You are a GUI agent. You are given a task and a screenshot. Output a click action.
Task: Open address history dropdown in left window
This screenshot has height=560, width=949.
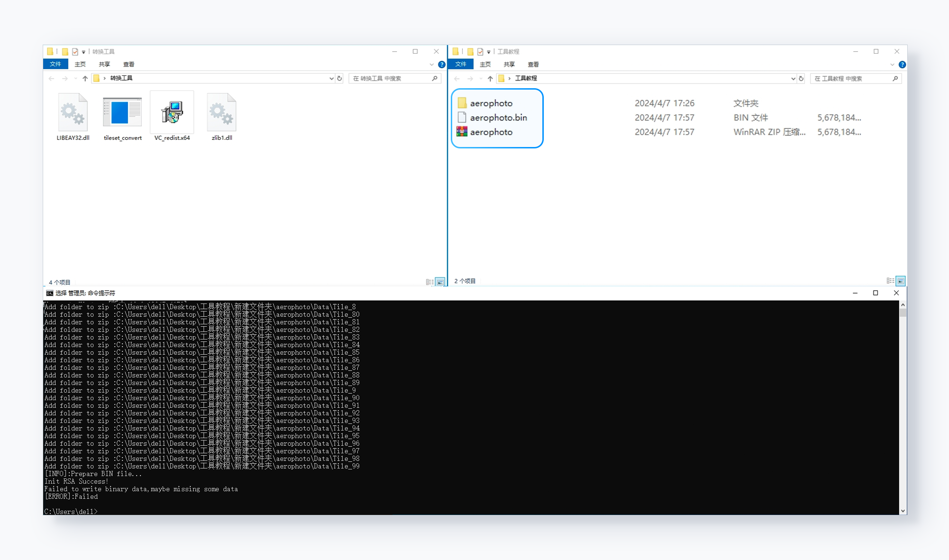click(331, 78)
